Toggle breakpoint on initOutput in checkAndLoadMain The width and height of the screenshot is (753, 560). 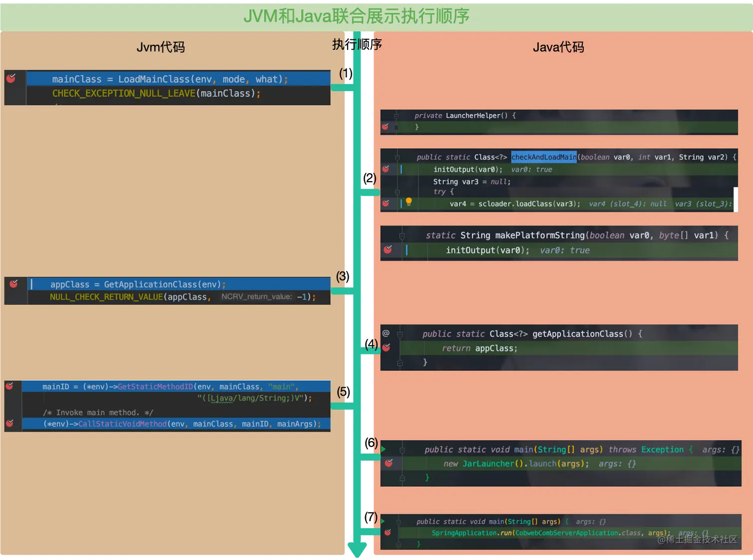(x=386, y=169)
